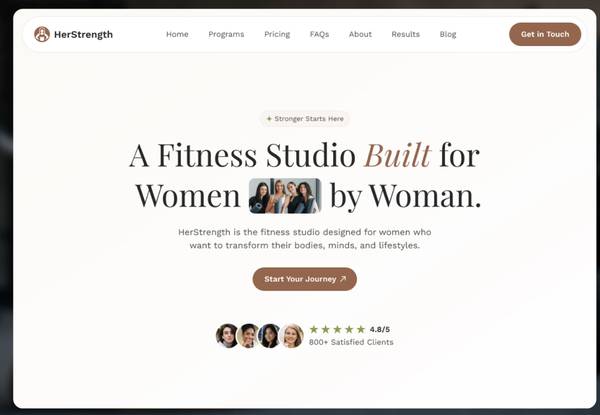View the Results page

pyautogui.click(x=406, y=34)
